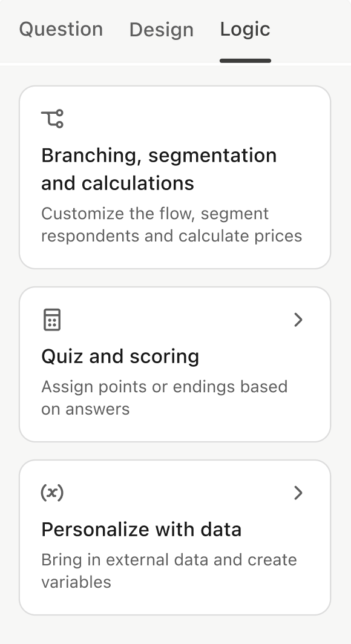Switch to the Question tab
The width and height of the screenshot is (351, 644).
point(61,29)
